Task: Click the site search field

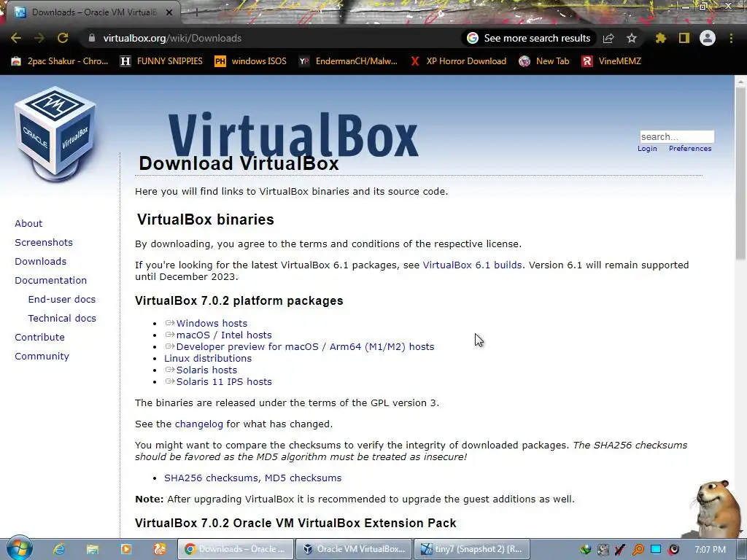Action: 677,136
